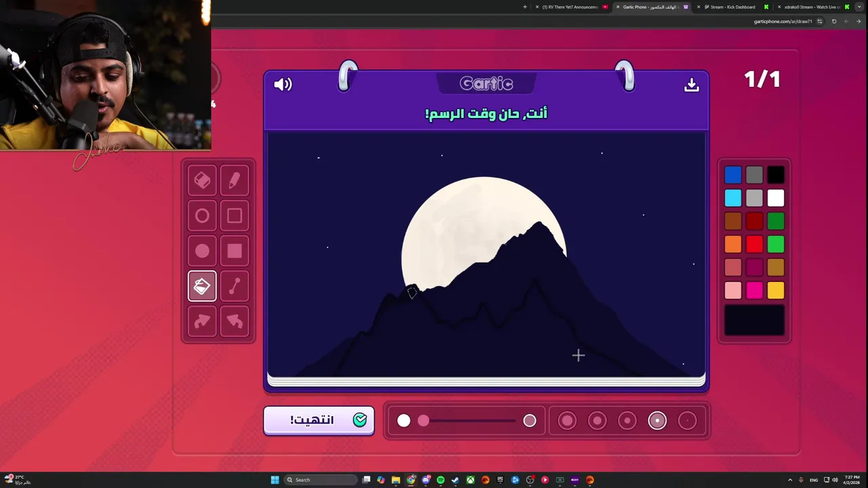
Task: Choose the currently selected small brush size
Action: [657, 421]
